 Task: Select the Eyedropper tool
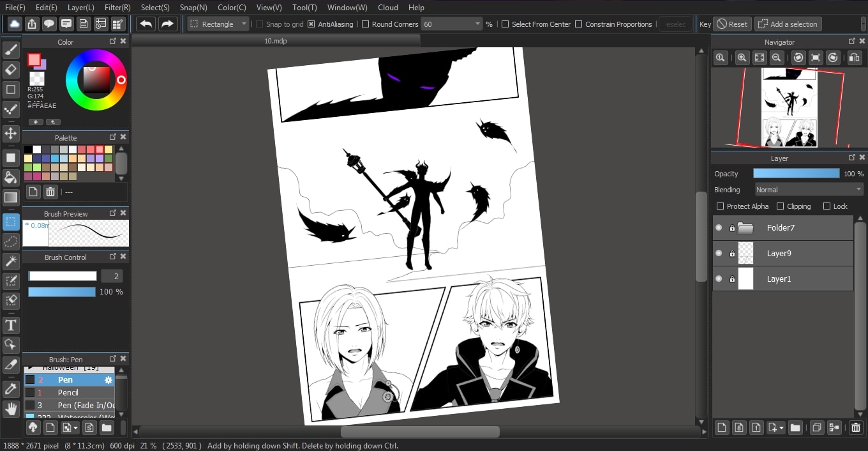pos(11,389)
